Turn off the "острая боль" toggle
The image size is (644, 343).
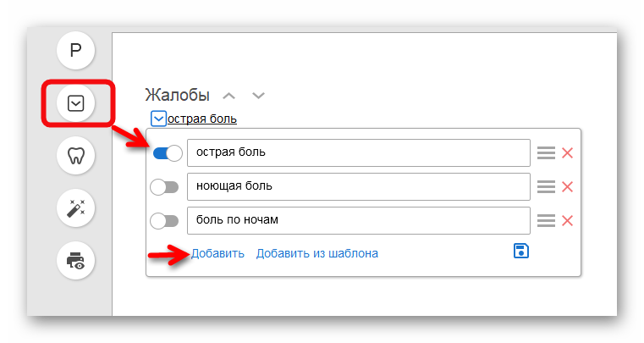(168, 153)
